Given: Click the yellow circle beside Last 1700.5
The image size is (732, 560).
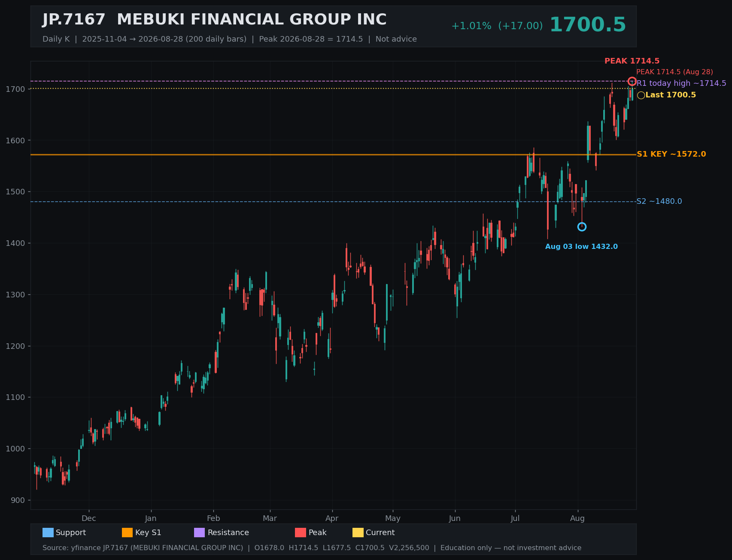Looking at the screenshot, I should tap(641, 95).
